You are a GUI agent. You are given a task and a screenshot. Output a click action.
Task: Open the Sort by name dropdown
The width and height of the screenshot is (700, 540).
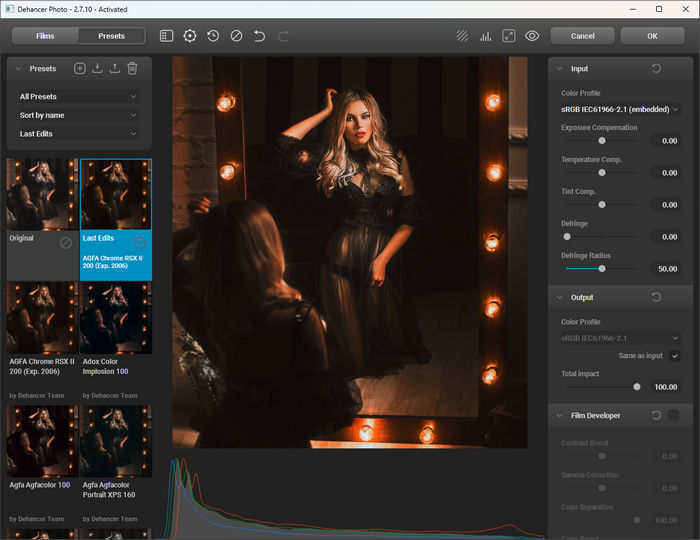coord(78,115)
